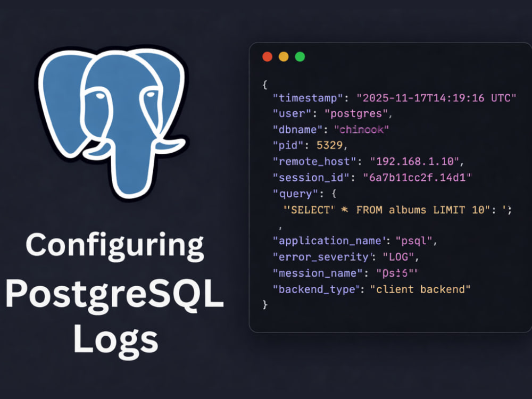Click the "client backend" value
Viewport: 532px width, 399px height.
420,289
